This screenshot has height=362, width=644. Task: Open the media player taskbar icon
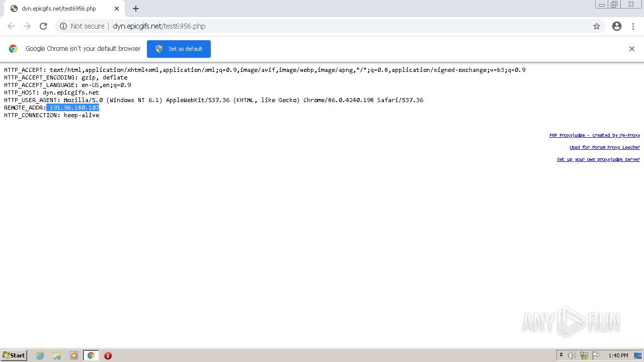pos(74,355)
